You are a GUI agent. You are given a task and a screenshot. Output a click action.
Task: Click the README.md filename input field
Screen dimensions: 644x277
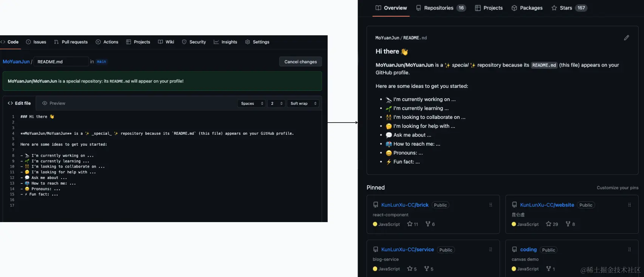click(x=61, y=62)
